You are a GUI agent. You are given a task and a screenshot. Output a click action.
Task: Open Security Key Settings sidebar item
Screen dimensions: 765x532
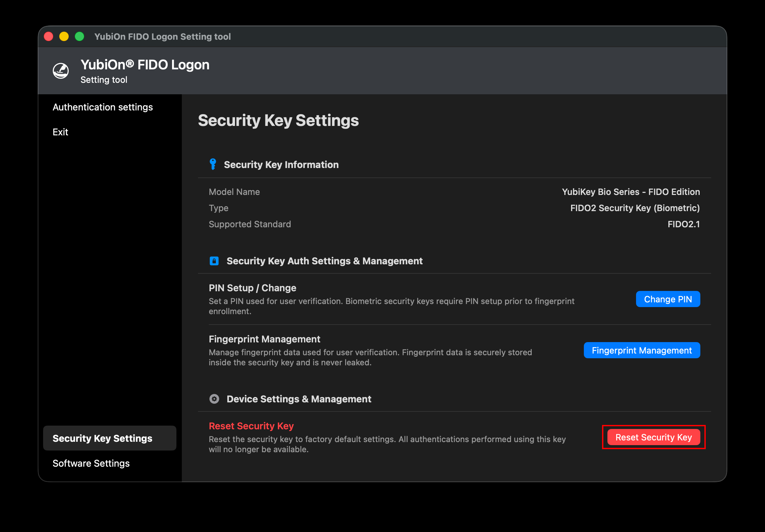coord(110,438)
